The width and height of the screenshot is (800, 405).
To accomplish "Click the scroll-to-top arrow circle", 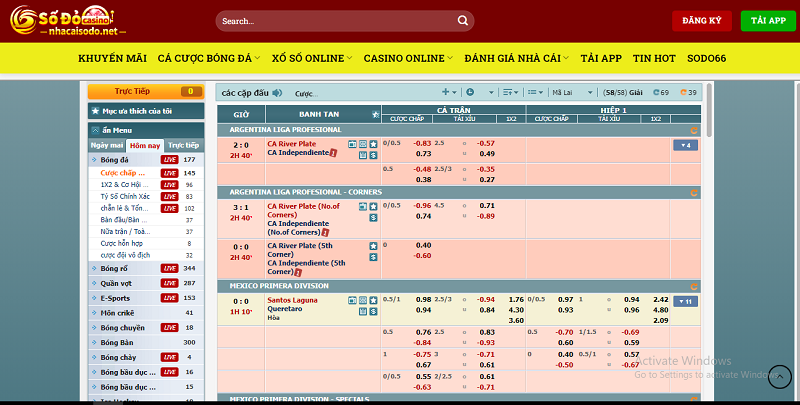I will tap(778, 377).
